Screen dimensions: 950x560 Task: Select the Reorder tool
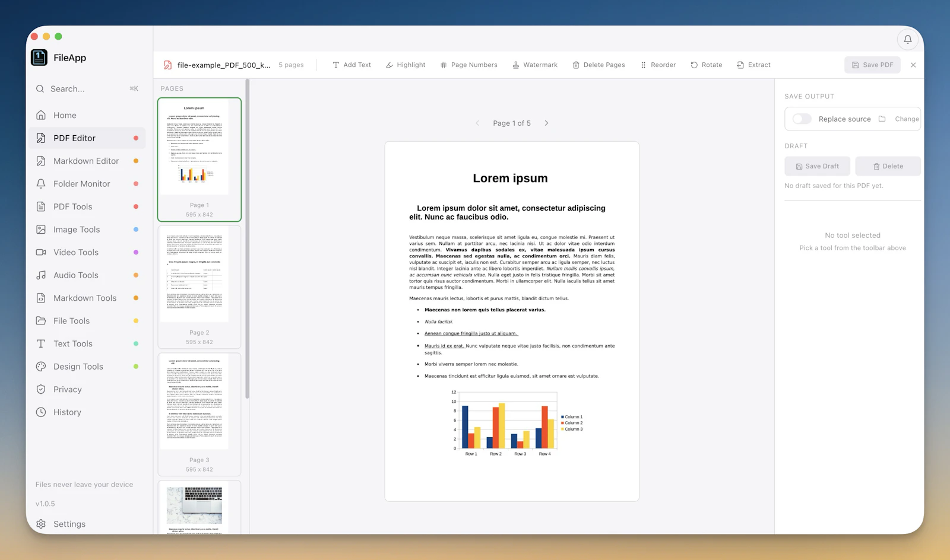(x=658, y=65)
